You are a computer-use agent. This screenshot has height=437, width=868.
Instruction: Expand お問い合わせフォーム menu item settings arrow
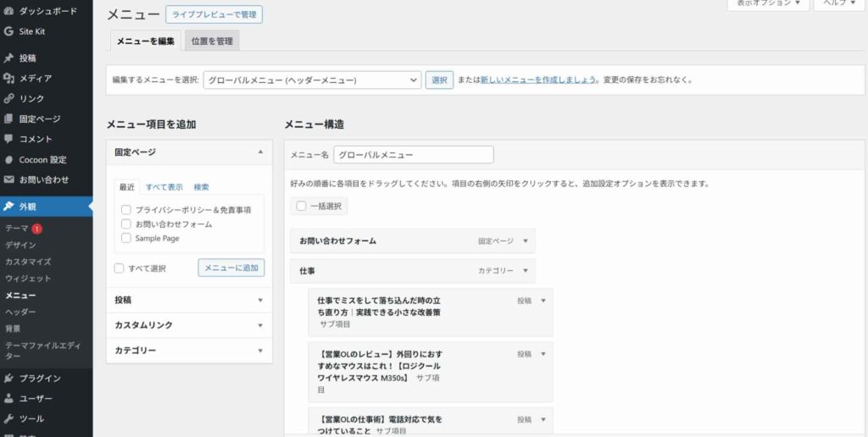(x=526, y=241)
